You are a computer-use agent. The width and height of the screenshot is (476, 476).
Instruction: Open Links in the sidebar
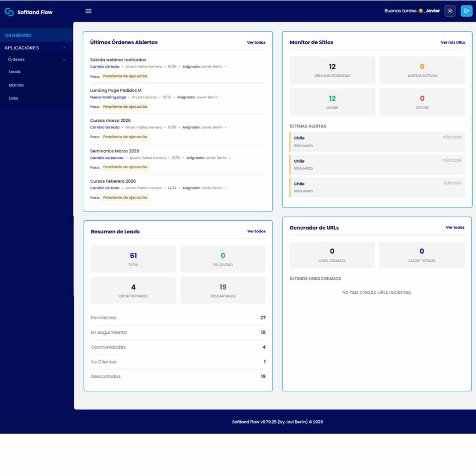coord(13,98)
